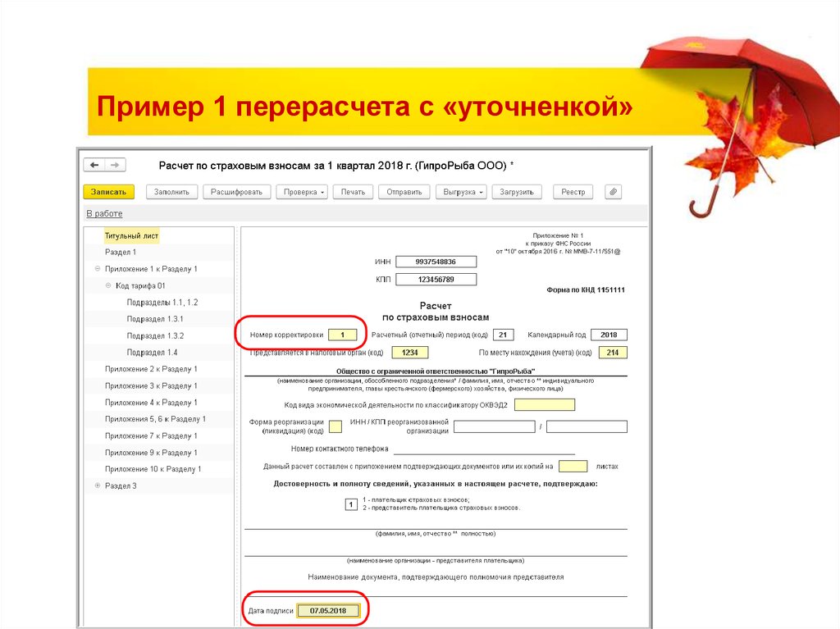Open the Реестр function

[573, 191]
